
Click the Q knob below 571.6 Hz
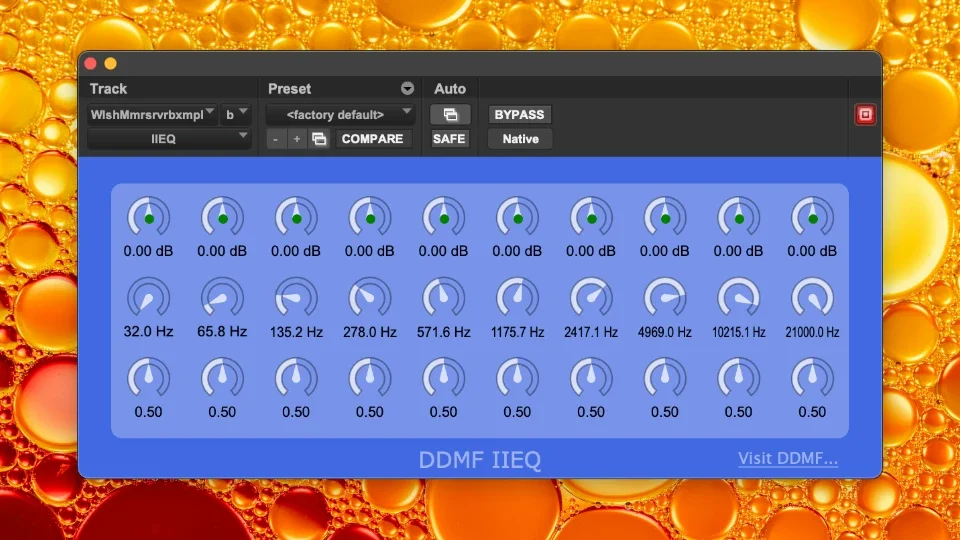443,378
